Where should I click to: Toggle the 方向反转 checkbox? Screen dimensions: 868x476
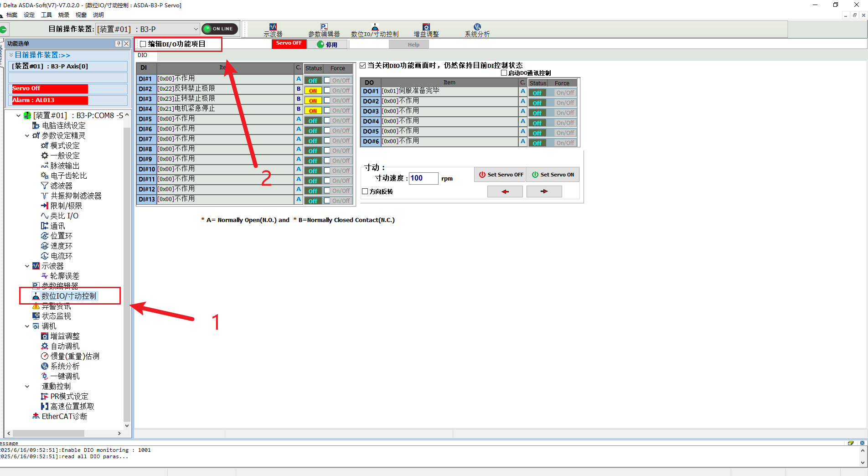pos(365,191)
